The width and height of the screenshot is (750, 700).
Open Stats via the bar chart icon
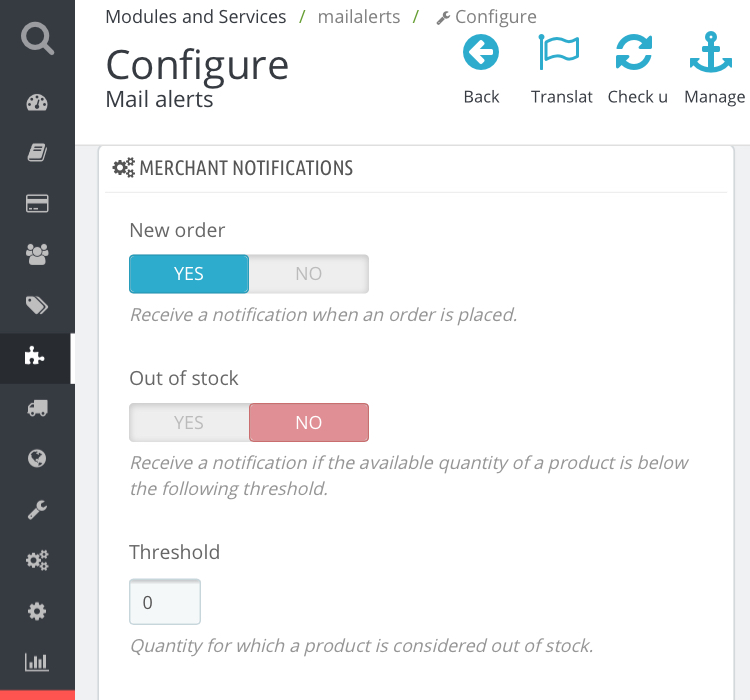pyautogui.click(x=37, y=662)
